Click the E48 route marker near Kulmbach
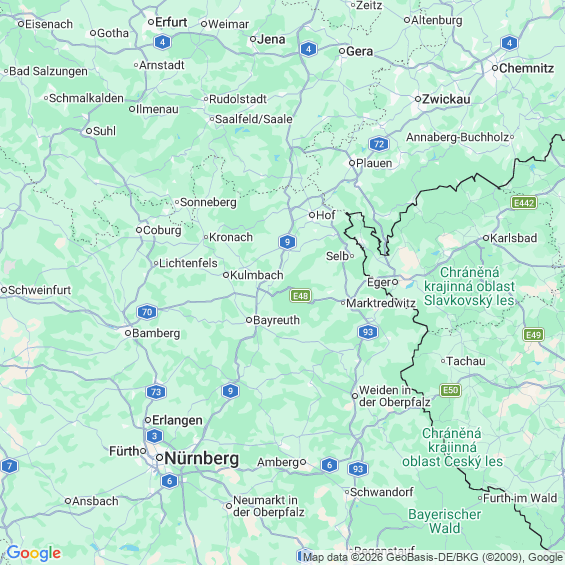This screenshot has width=565, height=565. pos(301,296)
